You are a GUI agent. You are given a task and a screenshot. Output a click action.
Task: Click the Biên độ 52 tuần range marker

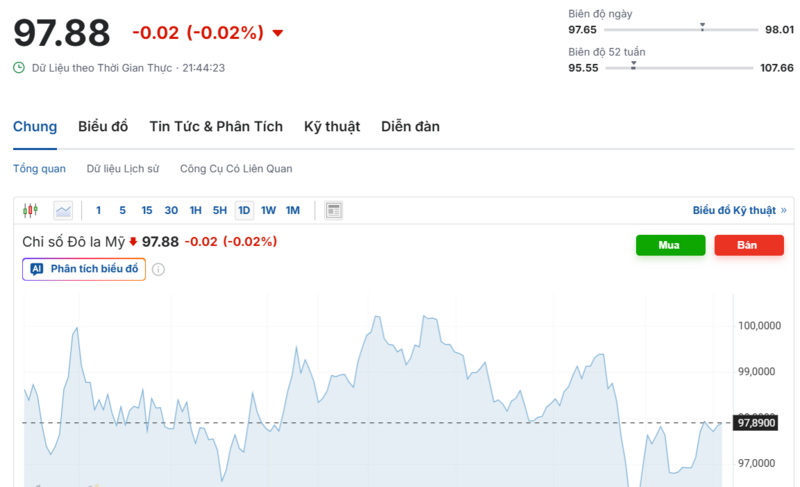pyautogui.click(x=633, y=65)
